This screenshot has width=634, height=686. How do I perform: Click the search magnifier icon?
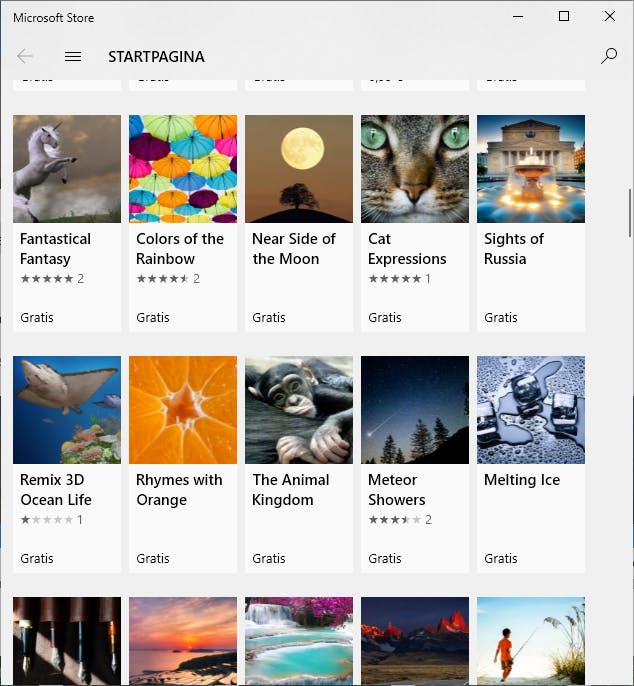coord(608,57)
